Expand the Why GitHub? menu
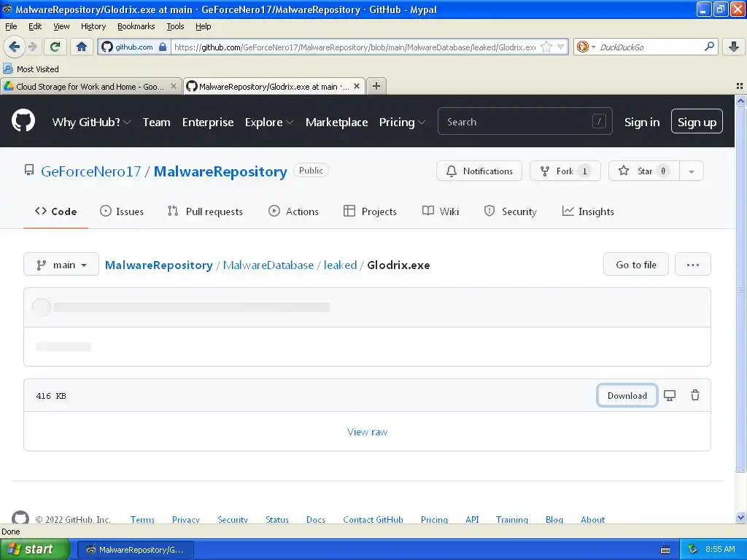The height and width of the screenshot is (560, 747). click(91, 122)
